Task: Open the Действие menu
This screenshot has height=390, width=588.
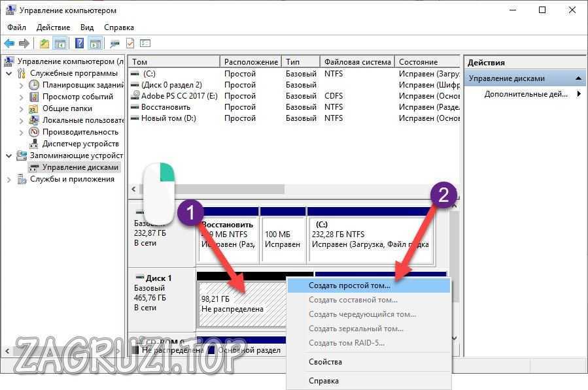Action: [53, 27]
